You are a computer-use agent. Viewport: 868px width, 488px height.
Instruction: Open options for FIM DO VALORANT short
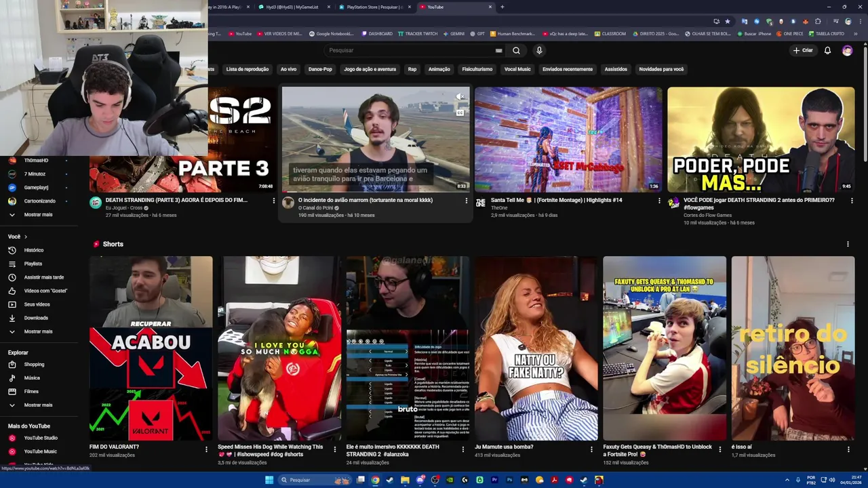click(206, 449)
